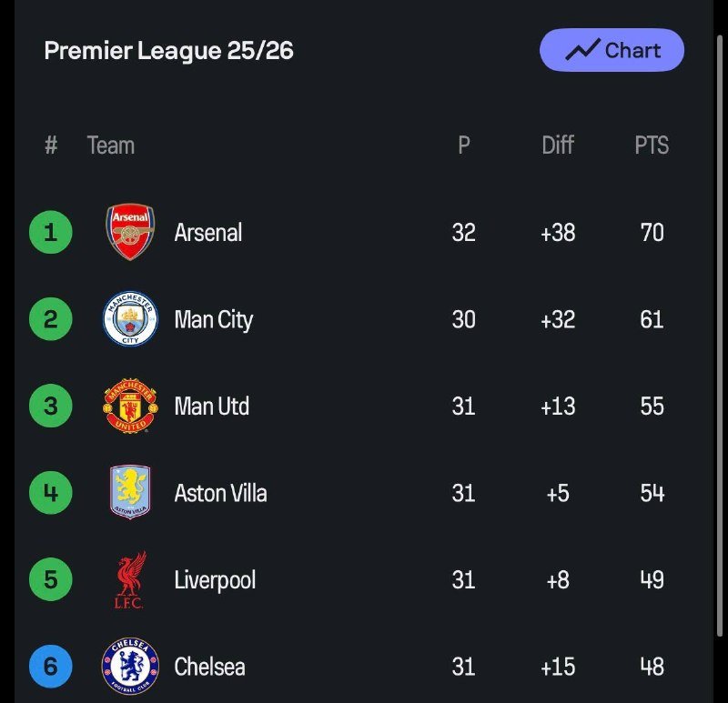
Task: Open the Man City team name
Action: [x=214, y=320]
